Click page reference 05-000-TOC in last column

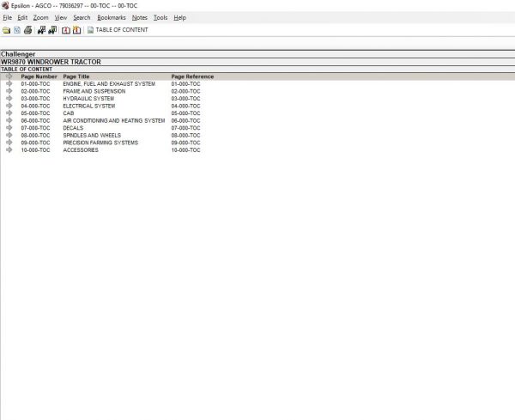[185, 113]
